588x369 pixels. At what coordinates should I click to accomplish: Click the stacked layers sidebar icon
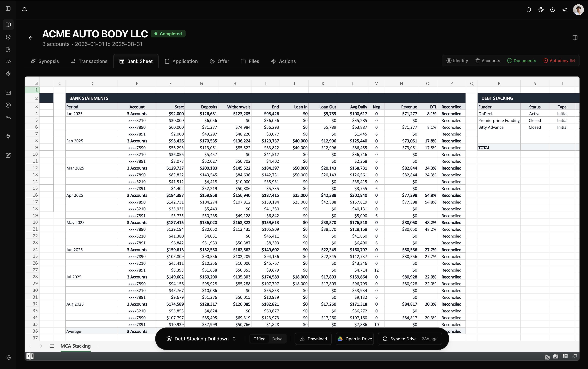(8, 37)
